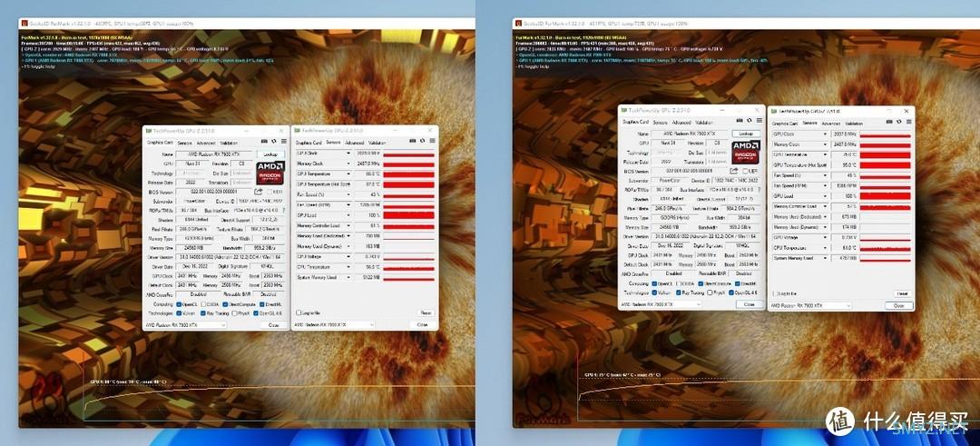980x446 pixels.
Task: Right screenshot: Graphics Card tab in Sensors window
Action: (784, 124)
